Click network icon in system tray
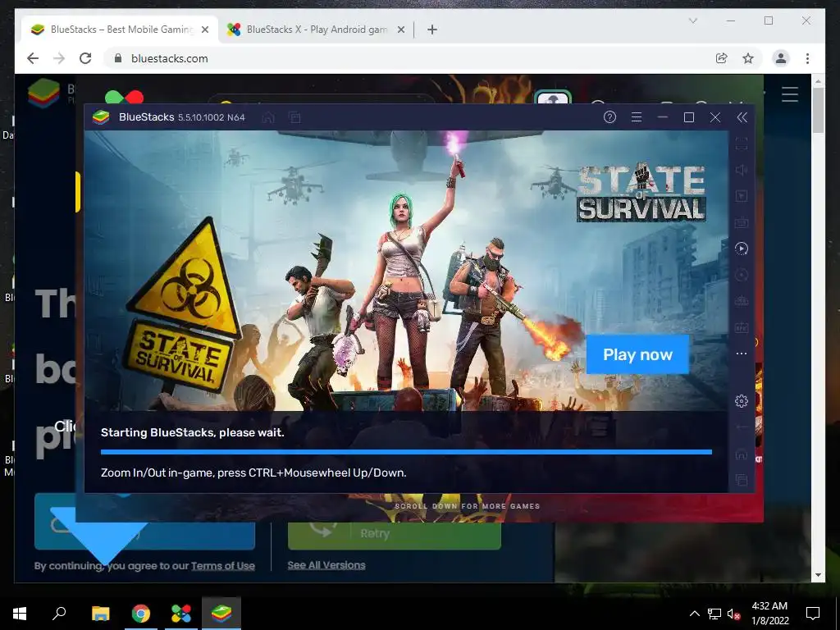 714,614
